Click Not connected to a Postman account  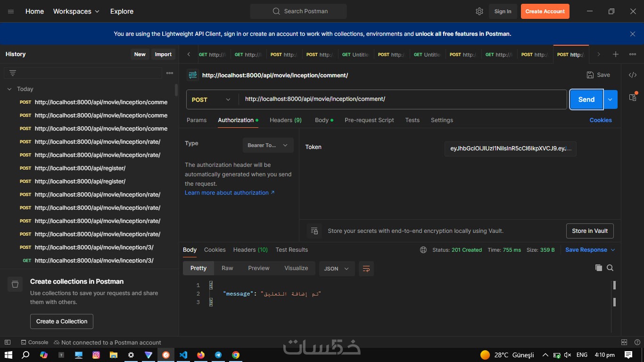tap(107, 342)
